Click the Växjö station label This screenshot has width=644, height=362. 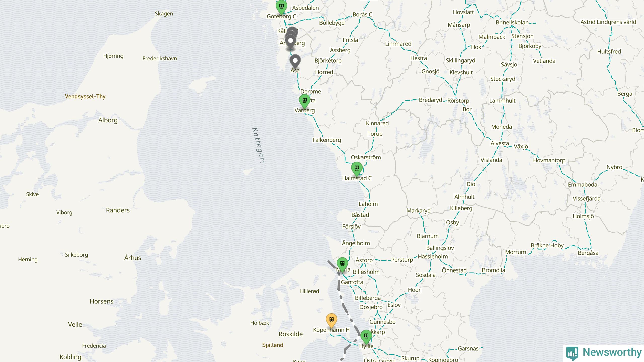[x=521, y=146]
